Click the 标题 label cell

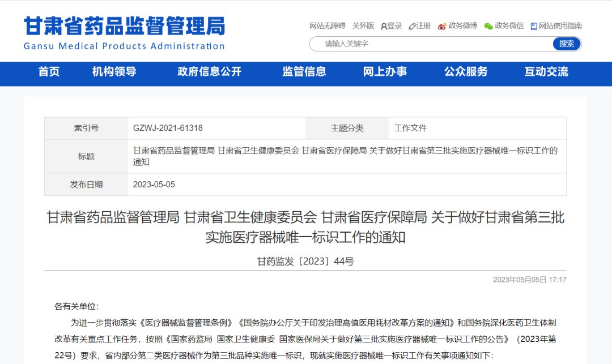click(86, 156)
